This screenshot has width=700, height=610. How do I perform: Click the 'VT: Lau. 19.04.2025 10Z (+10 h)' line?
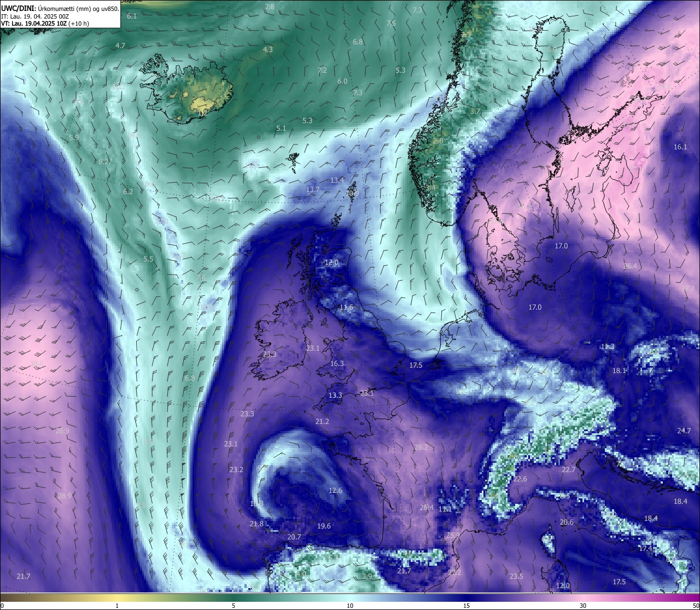coord(45,24)
